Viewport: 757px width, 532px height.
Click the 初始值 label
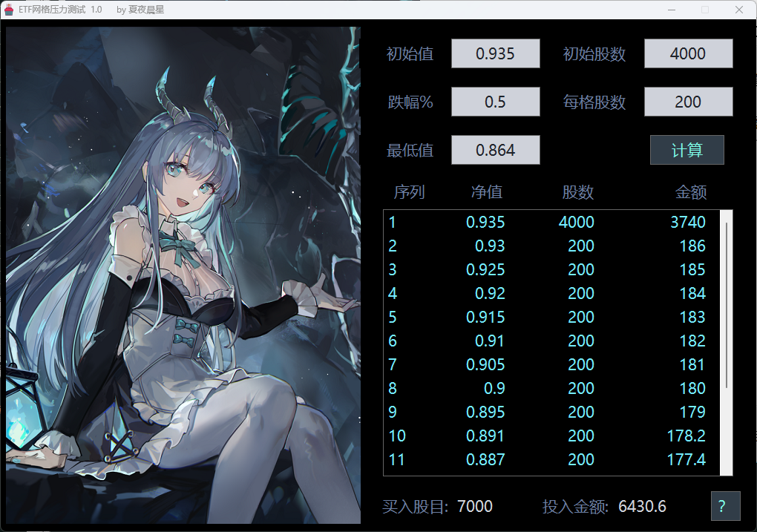coord(410,53)
